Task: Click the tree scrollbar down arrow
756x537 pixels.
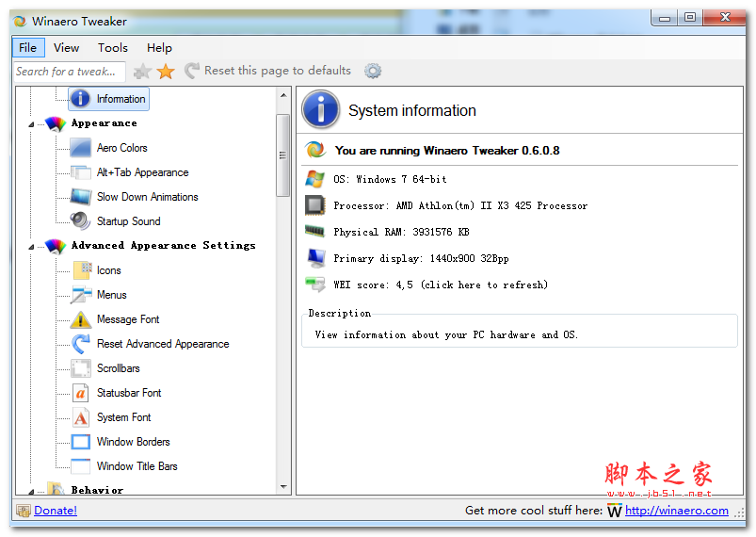Action: point(283,487)
